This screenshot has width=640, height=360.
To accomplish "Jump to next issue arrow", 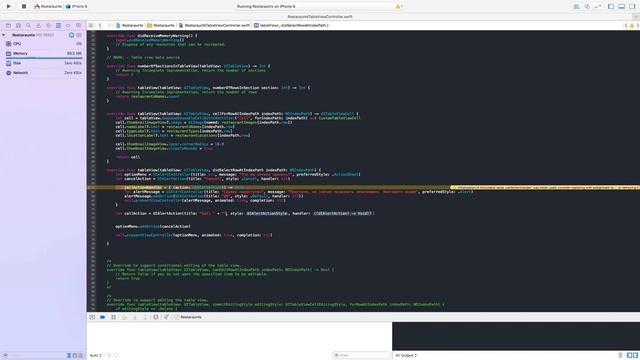I will click(638, 25).
